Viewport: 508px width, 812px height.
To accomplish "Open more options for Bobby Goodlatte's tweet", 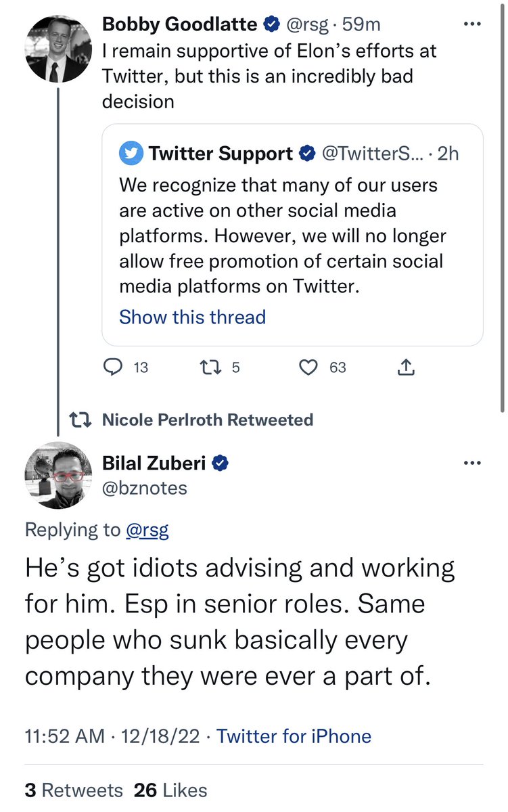I will pyautogui.click(x=471, y=25).
